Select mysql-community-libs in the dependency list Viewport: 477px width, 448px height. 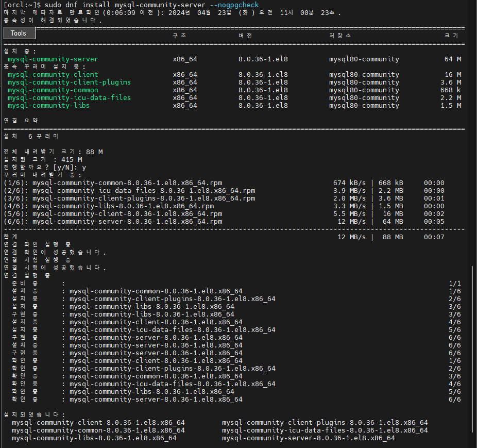pyautogui.click(x=48, y=106)
